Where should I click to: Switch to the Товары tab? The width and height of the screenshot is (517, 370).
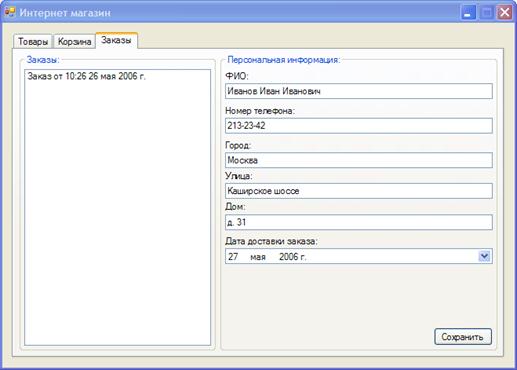[33, 42]
